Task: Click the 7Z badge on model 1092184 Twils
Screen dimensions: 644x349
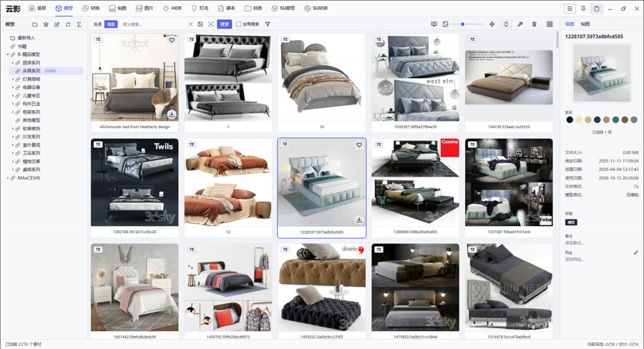Action: click(98, 144)
